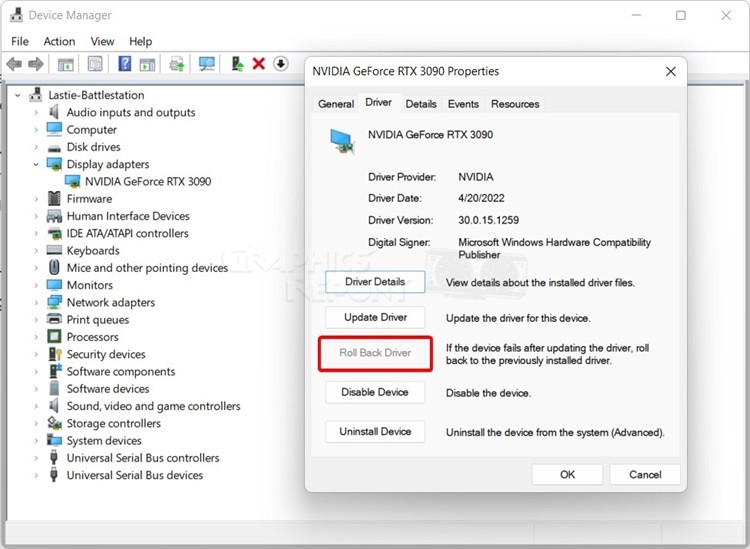Collapse the Lastie-Battlestation root node

point(18,95)
